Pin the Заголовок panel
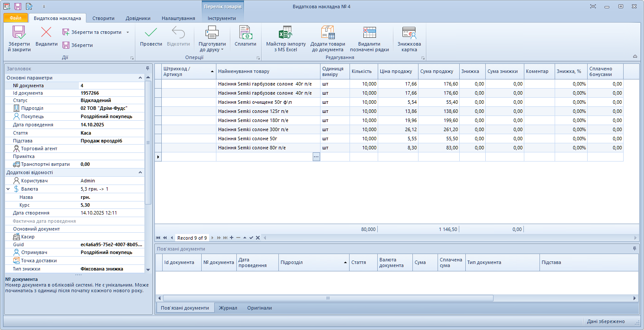 click(147, 69)
